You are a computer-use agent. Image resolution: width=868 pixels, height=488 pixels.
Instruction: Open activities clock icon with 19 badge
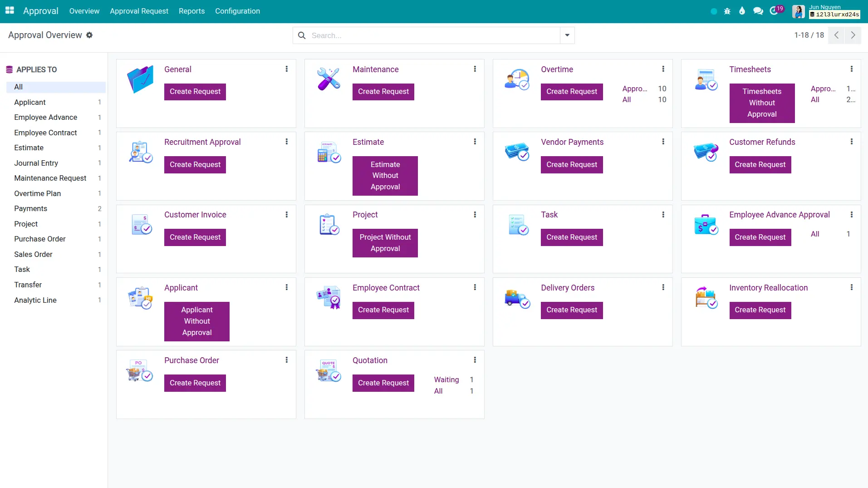[774, 11]
